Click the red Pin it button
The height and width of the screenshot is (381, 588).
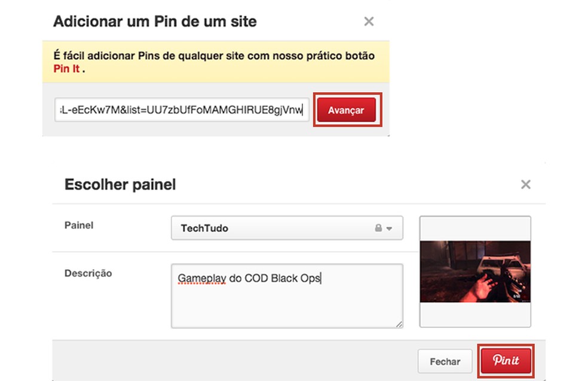tap(506, 361)
